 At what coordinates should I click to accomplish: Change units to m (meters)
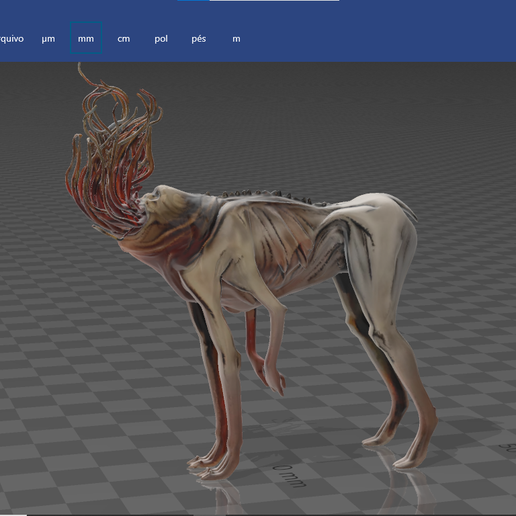pyautogui.click(x=236, y=39)
